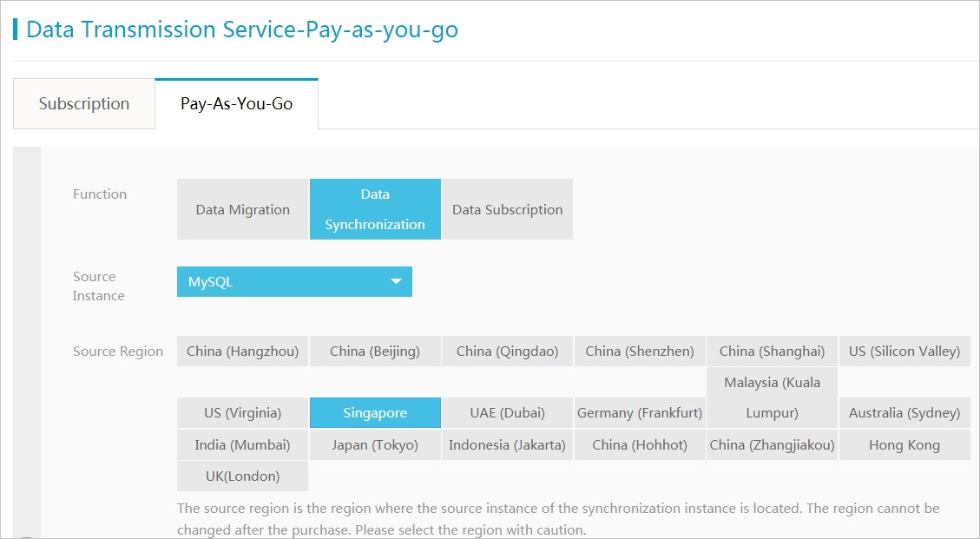Click the Function label
The width and height of the screenshot is (980, 539).
click(x=100, y=194)
